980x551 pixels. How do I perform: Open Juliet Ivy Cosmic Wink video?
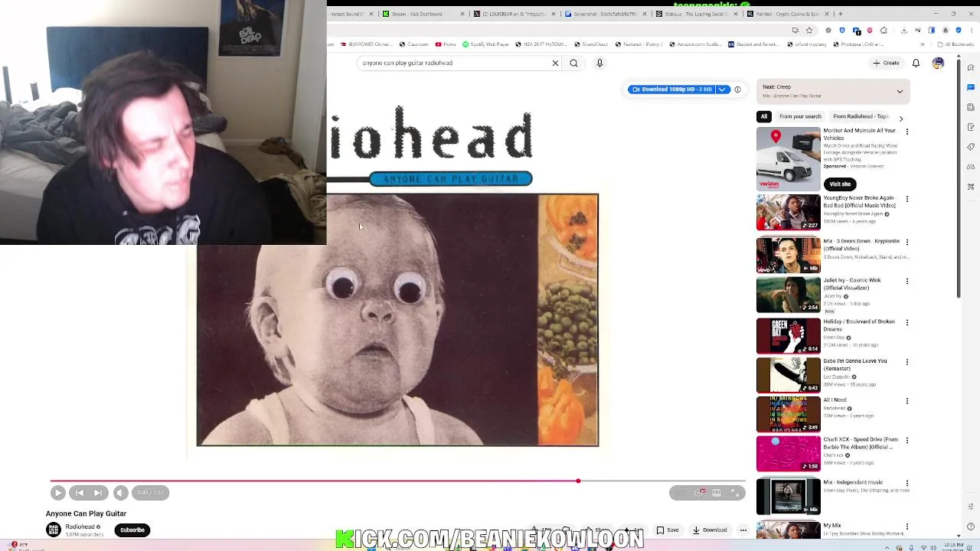[x=788, y=295]
